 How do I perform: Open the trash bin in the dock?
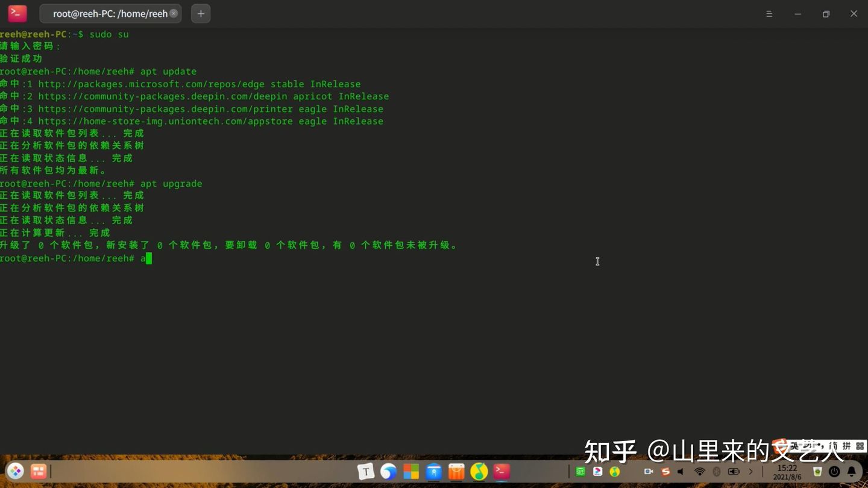pos(817,471)
